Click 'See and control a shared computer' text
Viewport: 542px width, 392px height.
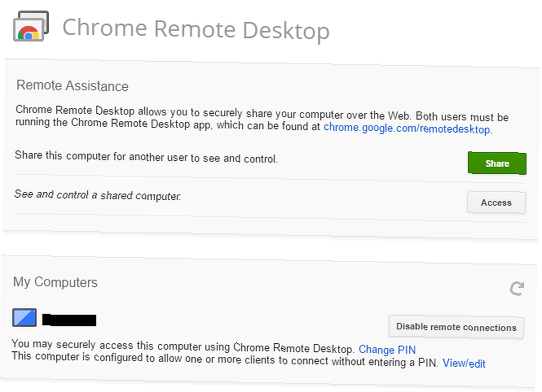98,195
